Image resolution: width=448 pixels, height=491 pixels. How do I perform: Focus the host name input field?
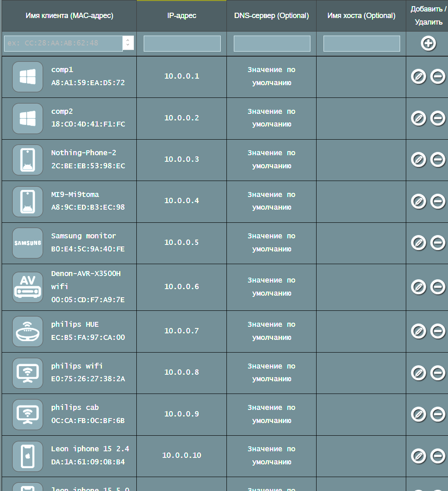pos(362,43)
